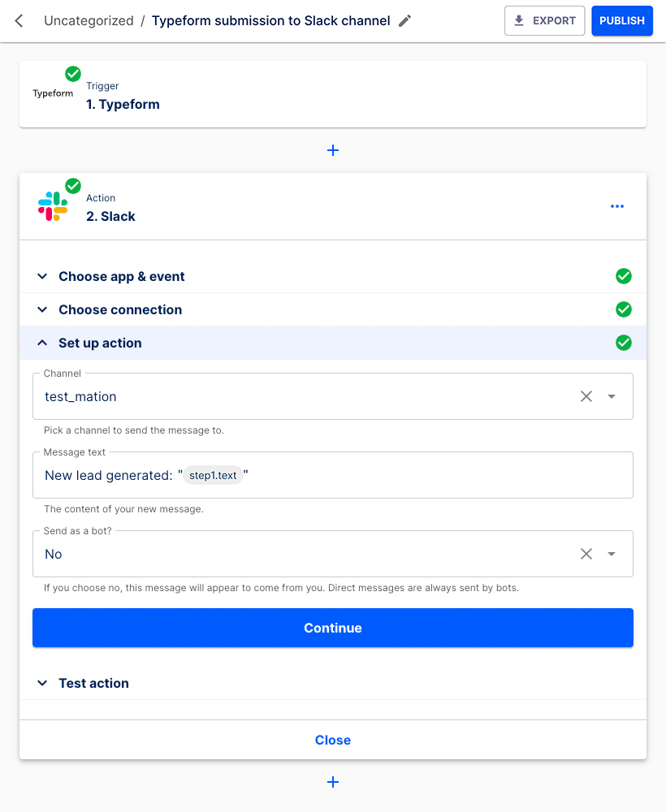The width and height of the screenshot is (666, 812).
Task: Clear the Channel field selection
Action: click(x=586, y=396)
